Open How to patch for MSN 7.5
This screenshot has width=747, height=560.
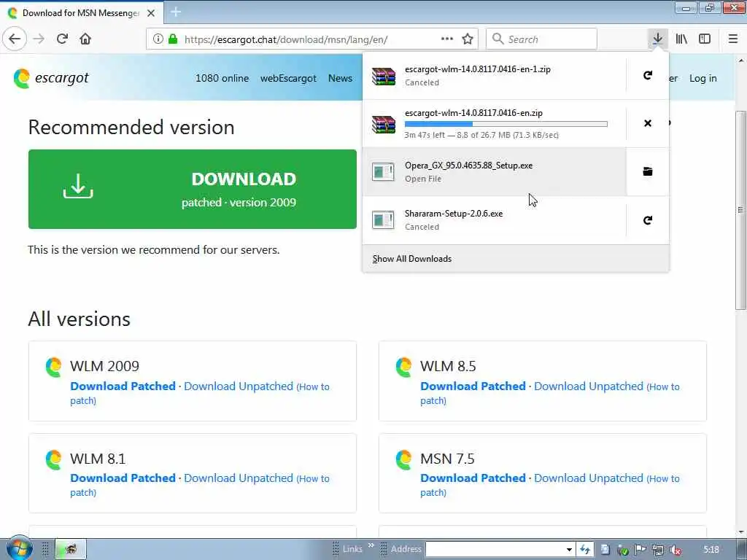[663, 479]
